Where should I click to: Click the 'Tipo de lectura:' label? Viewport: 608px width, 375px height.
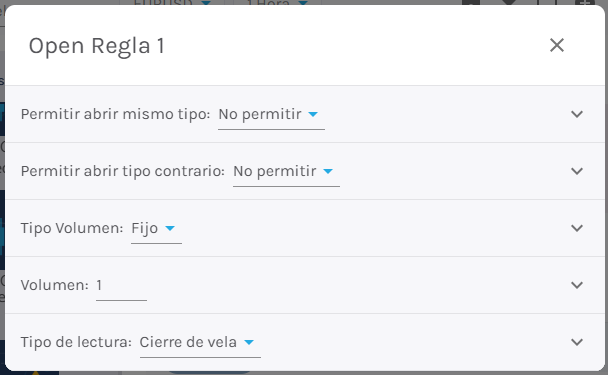(x=76, y=342)
